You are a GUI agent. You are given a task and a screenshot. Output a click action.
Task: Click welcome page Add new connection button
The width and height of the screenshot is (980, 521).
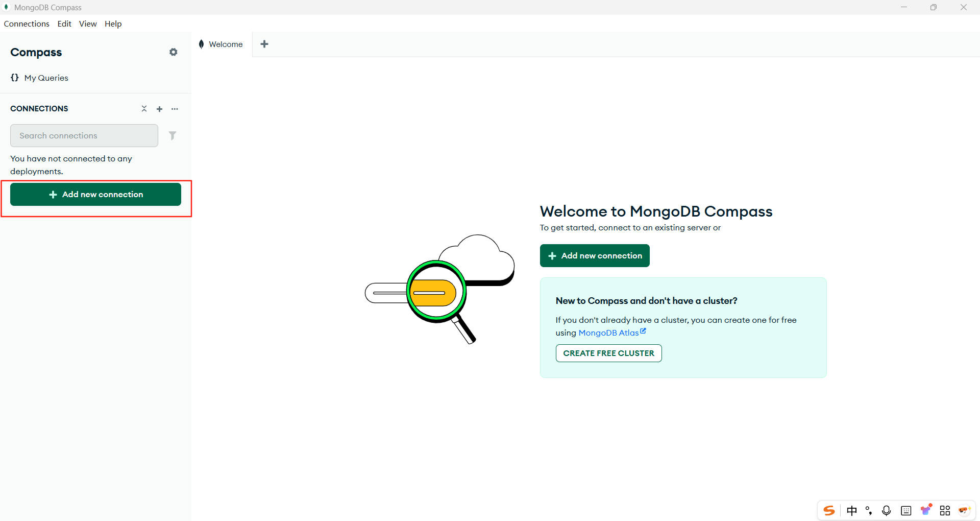(x=595, y=255)
